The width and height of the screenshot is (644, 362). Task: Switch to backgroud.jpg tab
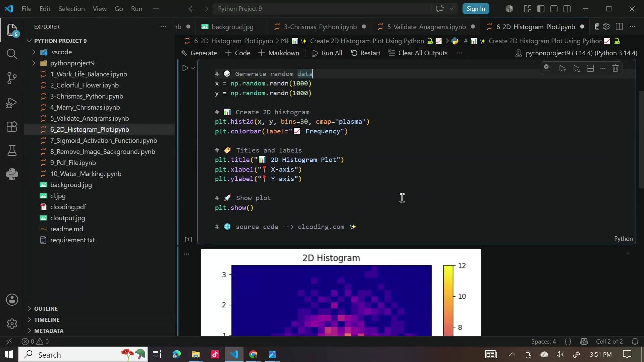coord(232,27)
